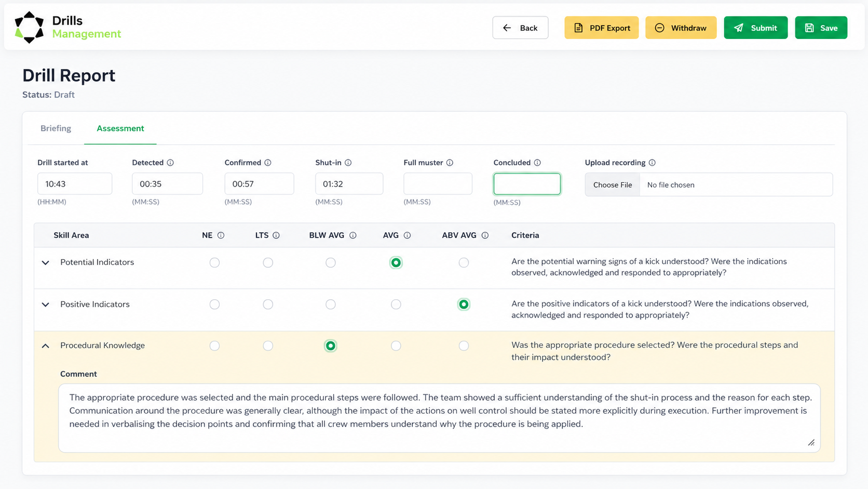Select ABV AVG for Procedural Knowledge
Screen dimensions: 868x489
tap(464, 346)
